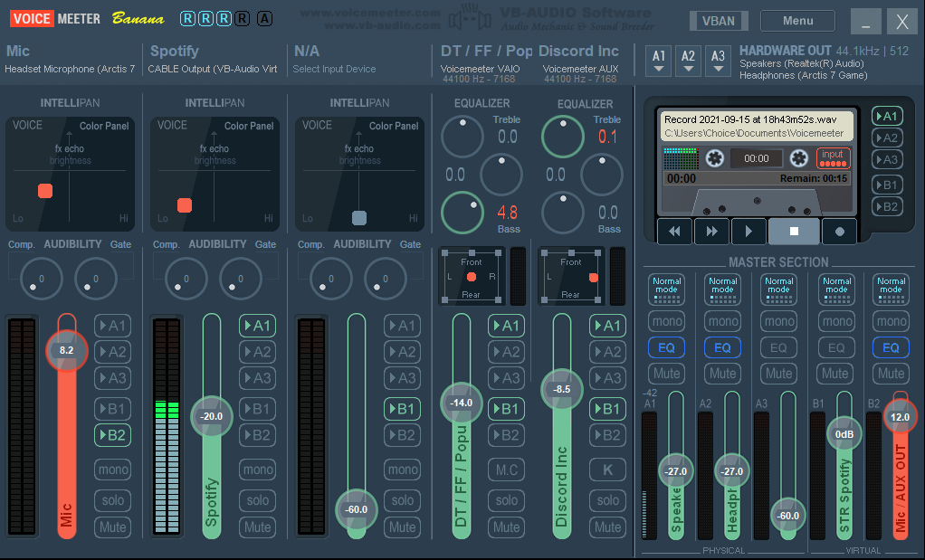Open the Mic input device selector
The height and width of the screenshot is (560, 925).
(x=70, y=69)
